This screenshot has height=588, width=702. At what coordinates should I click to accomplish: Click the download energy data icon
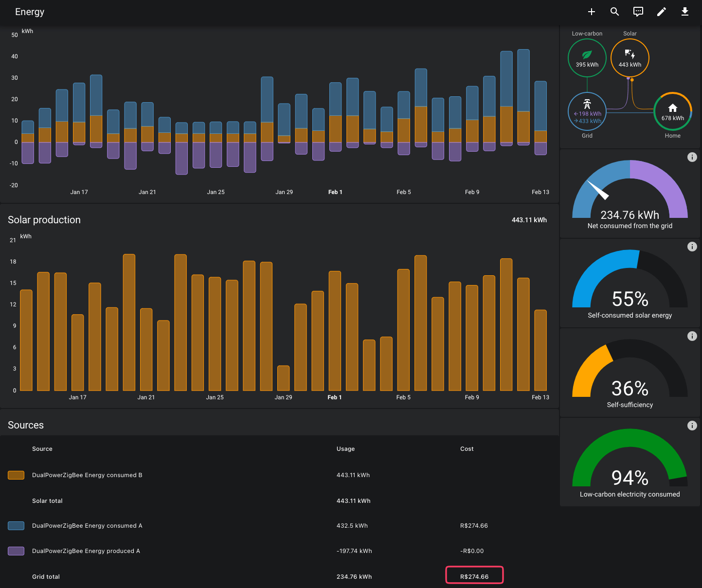tap(685, 12)
